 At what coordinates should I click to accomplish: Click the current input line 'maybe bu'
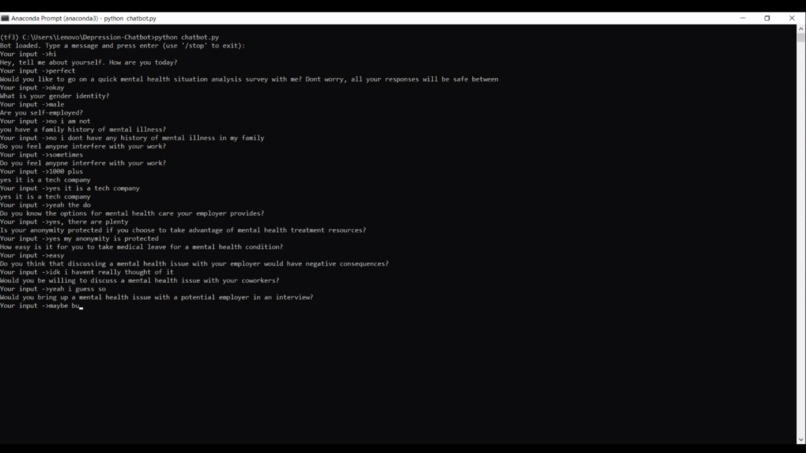(41, 306)
